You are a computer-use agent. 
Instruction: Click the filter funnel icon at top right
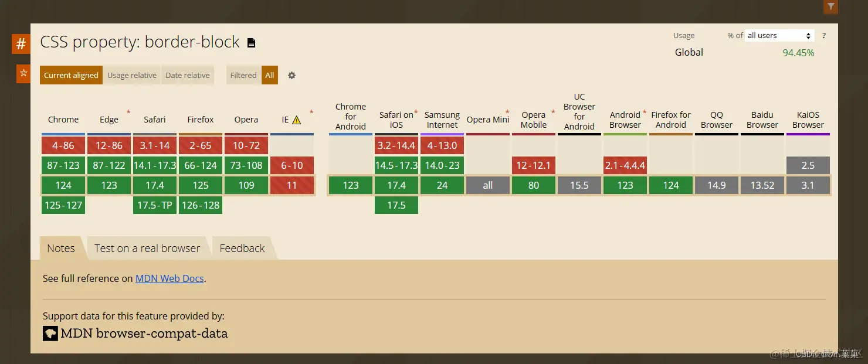pos(830,6)
